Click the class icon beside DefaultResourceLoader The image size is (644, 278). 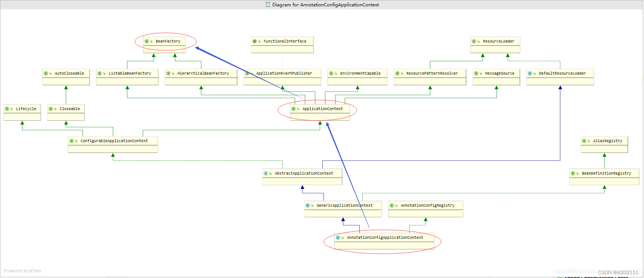pyautogui.click(x=530, y=74)
